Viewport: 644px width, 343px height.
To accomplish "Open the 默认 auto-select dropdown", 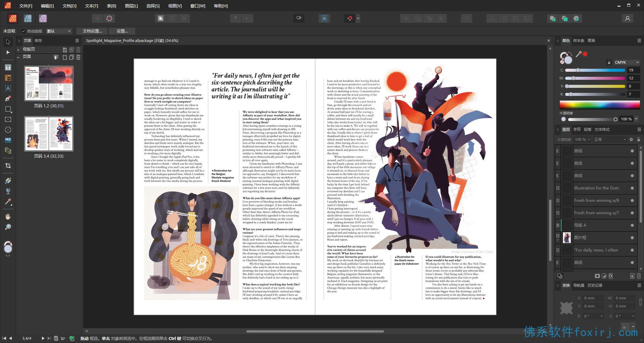I will tap(59, 31).
